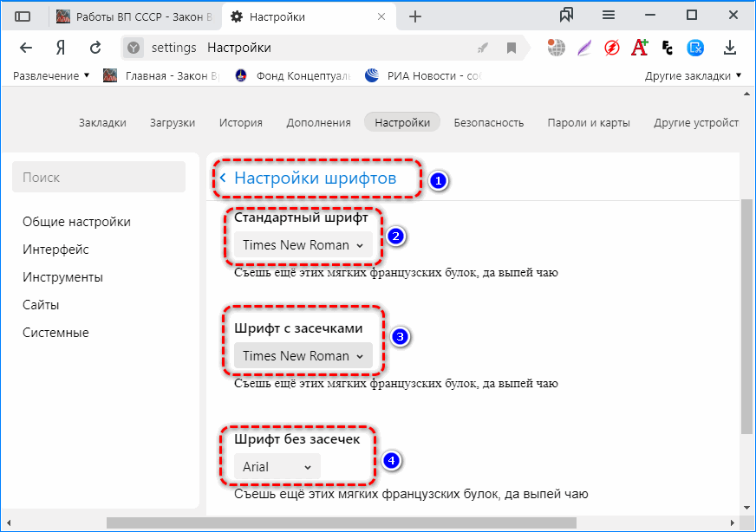Click the Поиск settings search field
The image size is (756, 532).
pos(99,177)
